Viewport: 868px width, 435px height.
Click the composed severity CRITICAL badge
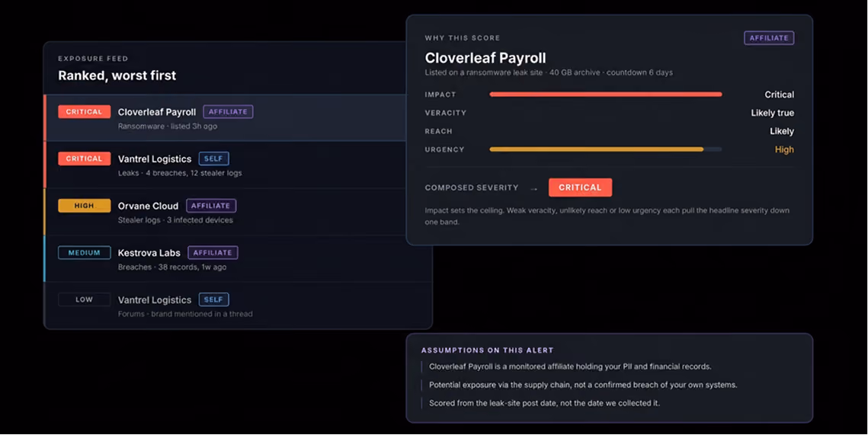pyautogui.click(x=580, y=187)
